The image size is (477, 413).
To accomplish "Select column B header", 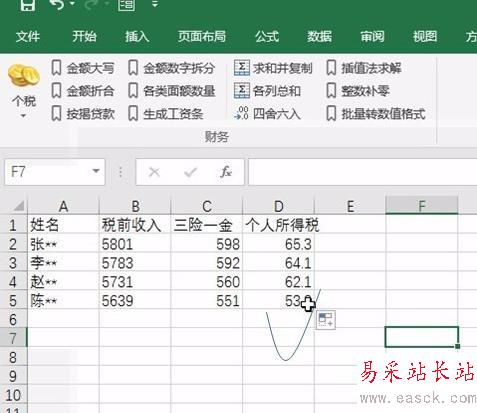I will [135, 206].
